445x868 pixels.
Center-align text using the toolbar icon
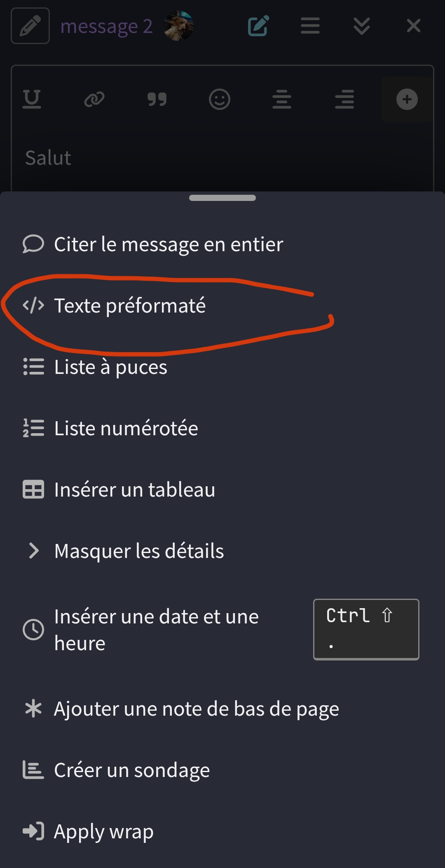[x=282, y=99]
